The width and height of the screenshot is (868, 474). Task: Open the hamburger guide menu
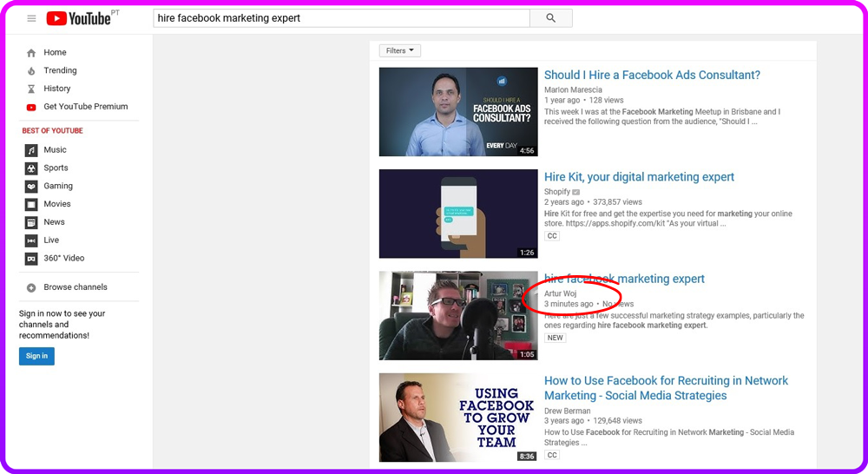[x=31, y=18]
